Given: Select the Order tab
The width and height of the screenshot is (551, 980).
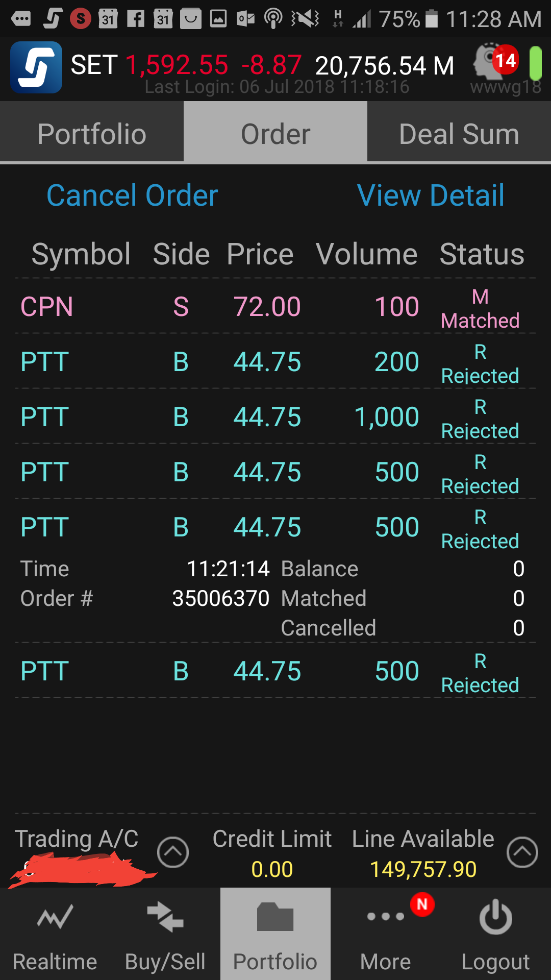Looking at the screenshot, I should (275, 134).
